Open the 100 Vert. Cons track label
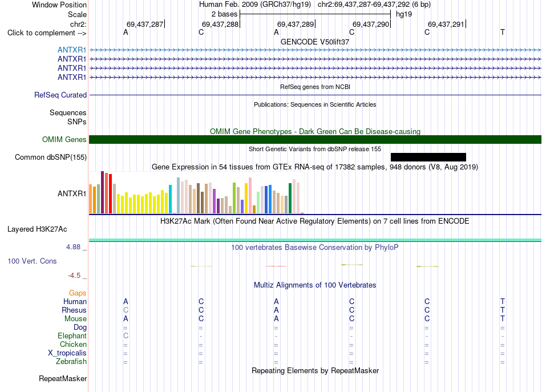This screenshot has width=542, height=392. (32, 261)
